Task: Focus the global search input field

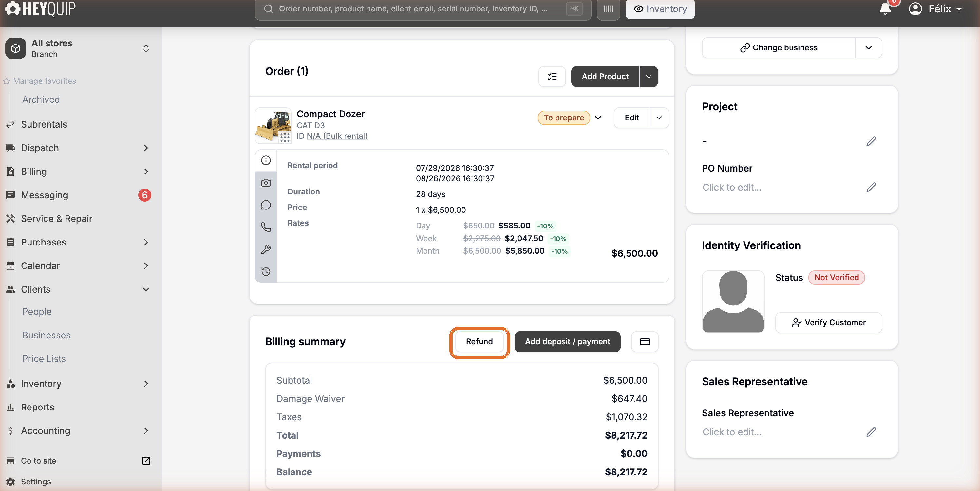Action: [x=423, y=9]
